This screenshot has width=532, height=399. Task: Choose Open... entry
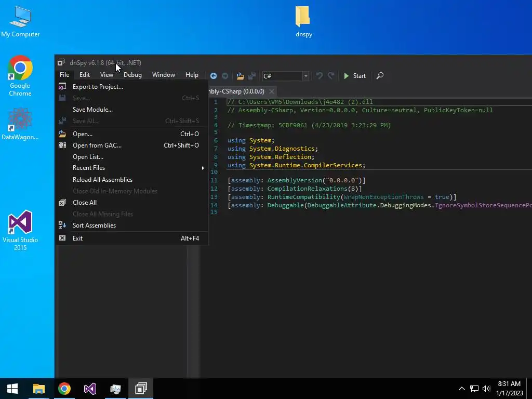pyautogui.click(x=131, y=134)
